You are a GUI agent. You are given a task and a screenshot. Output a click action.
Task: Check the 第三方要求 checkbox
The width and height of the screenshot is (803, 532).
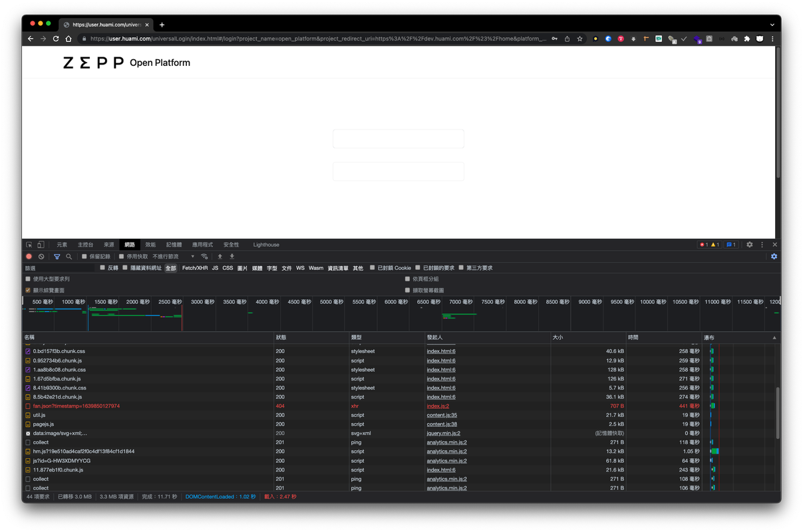point(461,268)
